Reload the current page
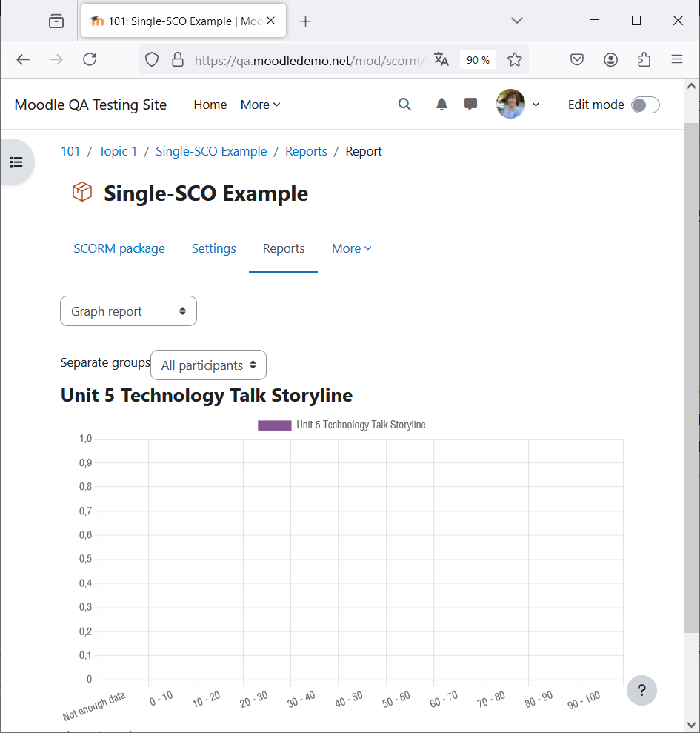 [x=90, y=59]
